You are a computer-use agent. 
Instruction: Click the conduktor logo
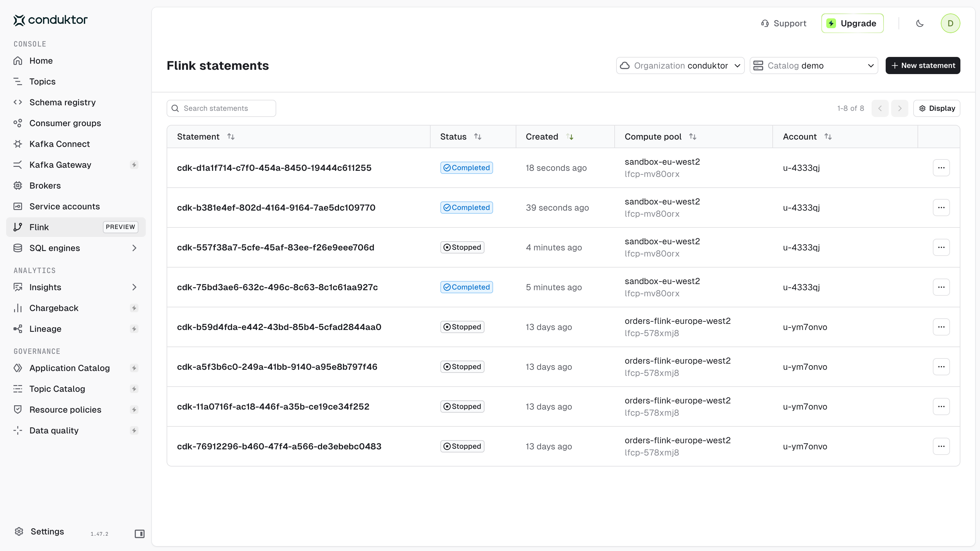pyautogui.click(x=51, y=20)
